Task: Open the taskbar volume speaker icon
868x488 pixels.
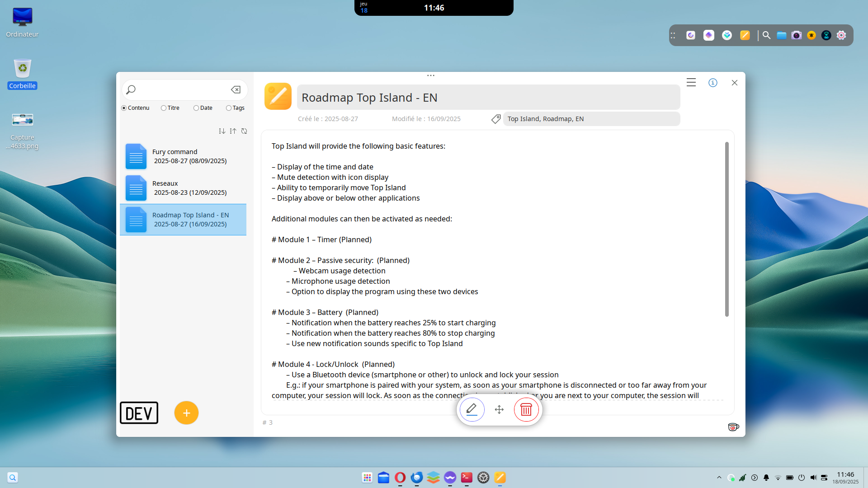Action: 813,477
